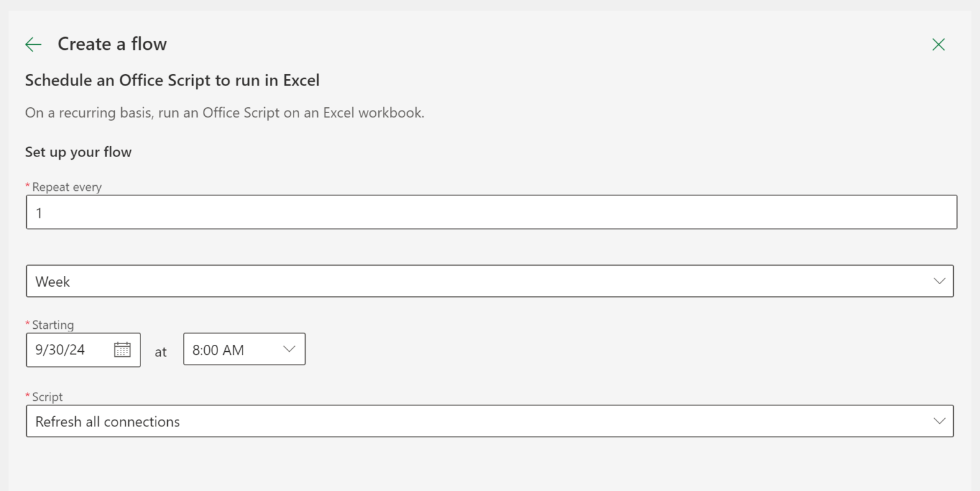Click the Repeat every field label

pyautogui.click(x=67, y=187)
